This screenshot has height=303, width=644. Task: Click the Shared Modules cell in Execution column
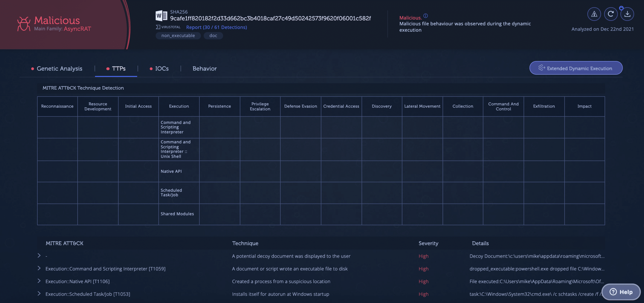tap(179, 214)
